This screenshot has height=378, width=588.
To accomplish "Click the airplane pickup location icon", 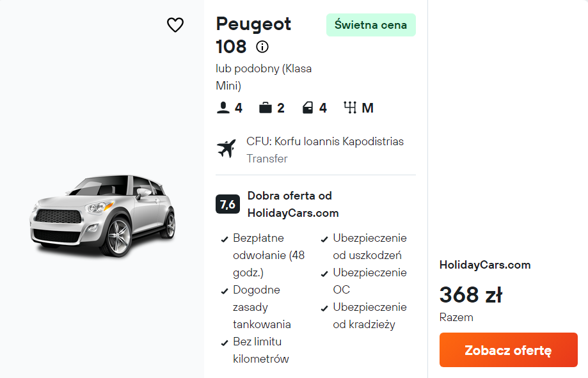I will pyautogui.click(x=226, y=149).
